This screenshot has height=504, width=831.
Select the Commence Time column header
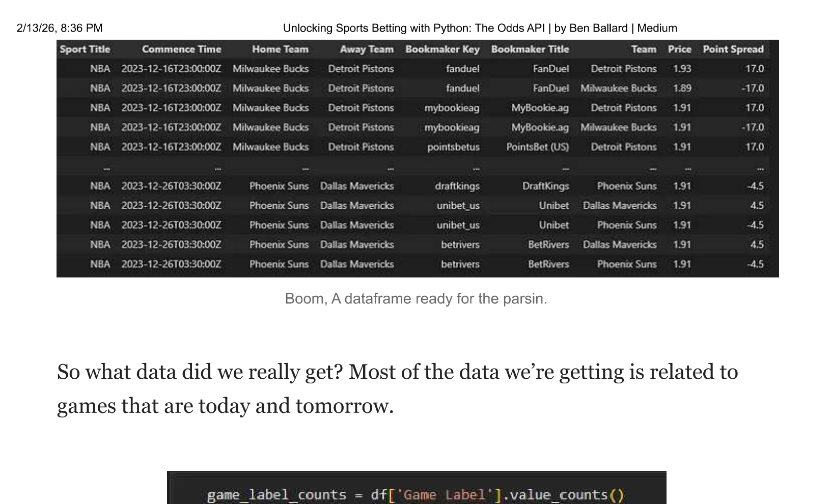181,49
